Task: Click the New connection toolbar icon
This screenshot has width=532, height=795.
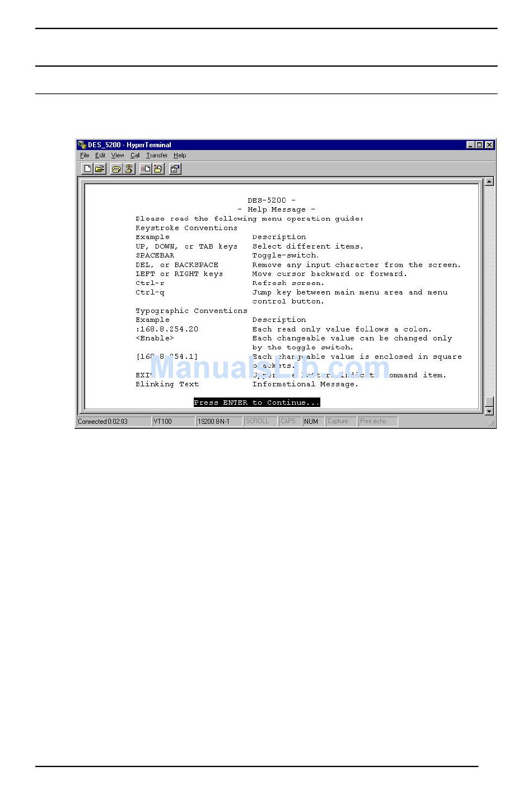Action: (87, 169)
